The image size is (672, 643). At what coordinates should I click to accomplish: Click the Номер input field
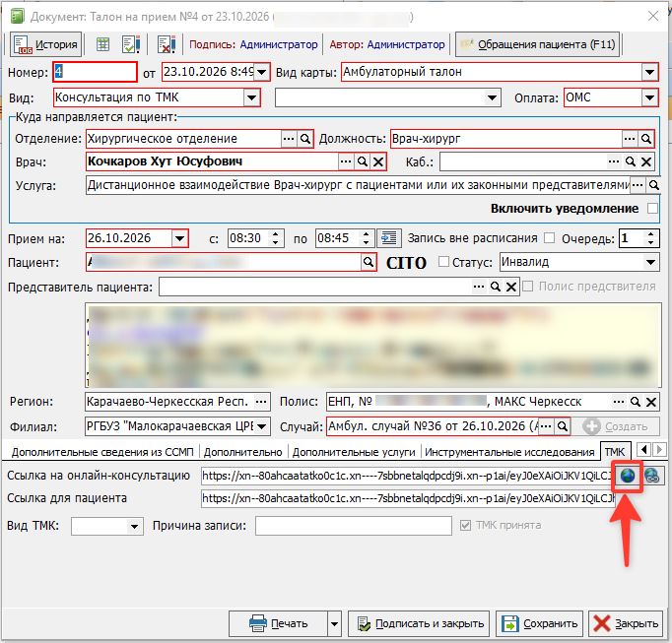[x=96, y=72]
